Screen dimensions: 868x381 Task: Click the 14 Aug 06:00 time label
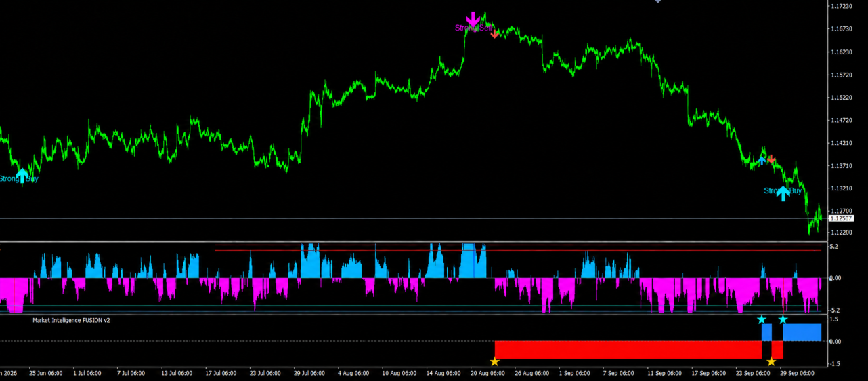[x=442, y=373]
